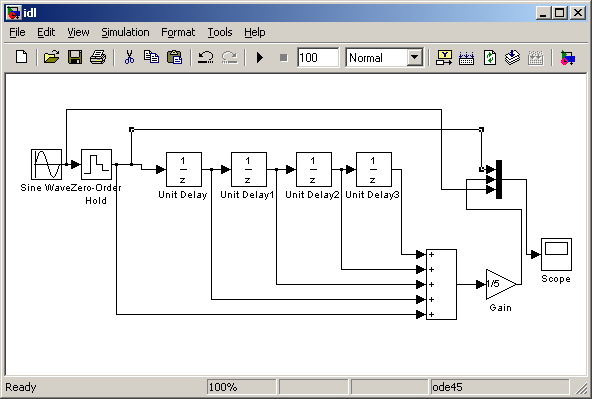Click the idl window title bar icon
Screen dimensions: 592x399
click(14, 13)
